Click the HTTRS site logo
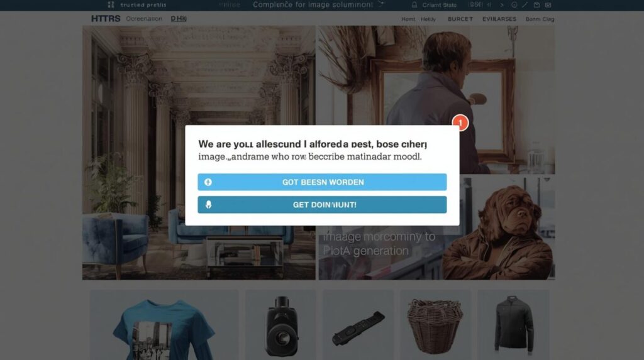The height and width of the screenshot is (360, 644). coord(106,18)
